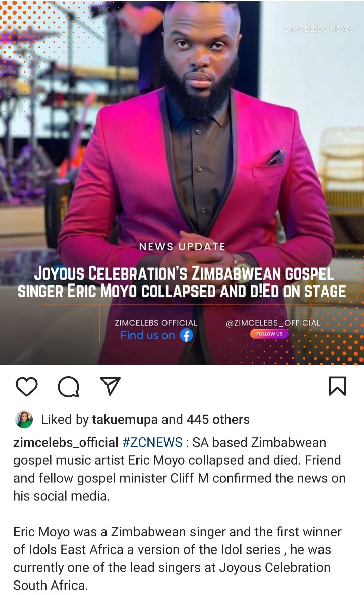Open comments with speech bubble icon
This screenshot has height=595, width=364.
coord(68,387)
